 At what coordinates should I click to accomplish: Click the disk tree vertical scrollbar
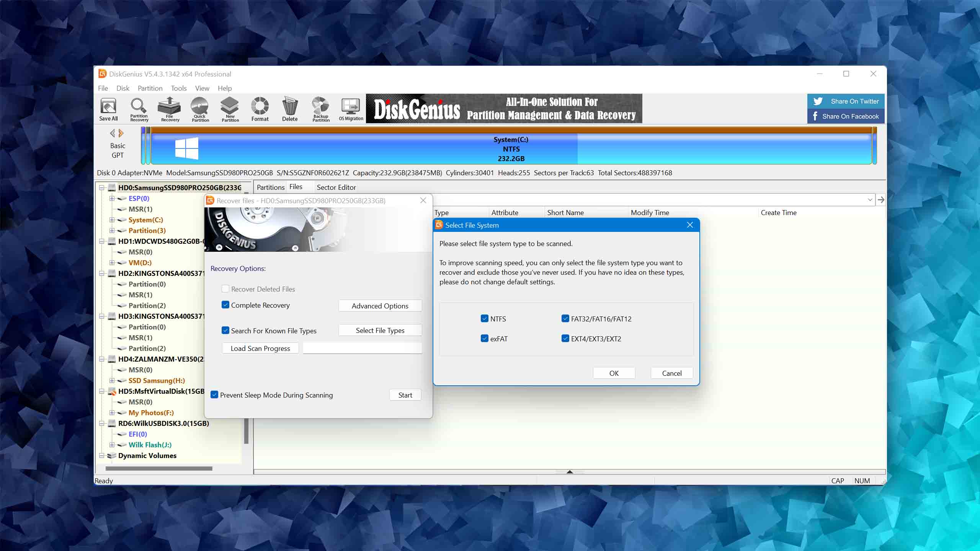pyautogui.click(x=246, y=430)
